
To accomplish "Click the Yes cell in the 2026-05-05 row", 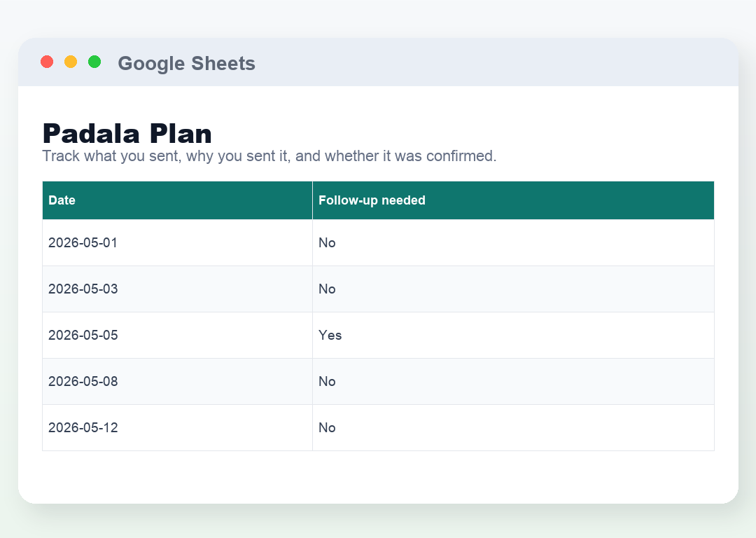I will click(x=514, y=336).
